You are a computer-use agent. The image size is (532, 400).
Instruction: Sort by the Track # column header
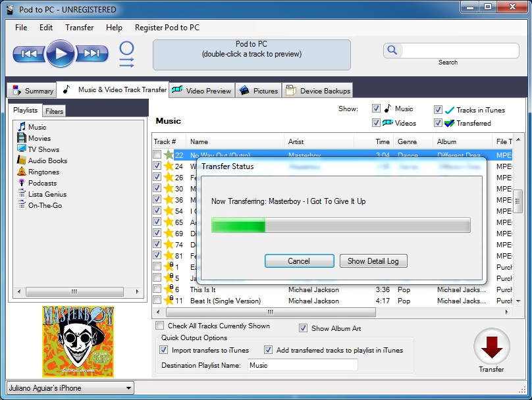tap(169, 141)
